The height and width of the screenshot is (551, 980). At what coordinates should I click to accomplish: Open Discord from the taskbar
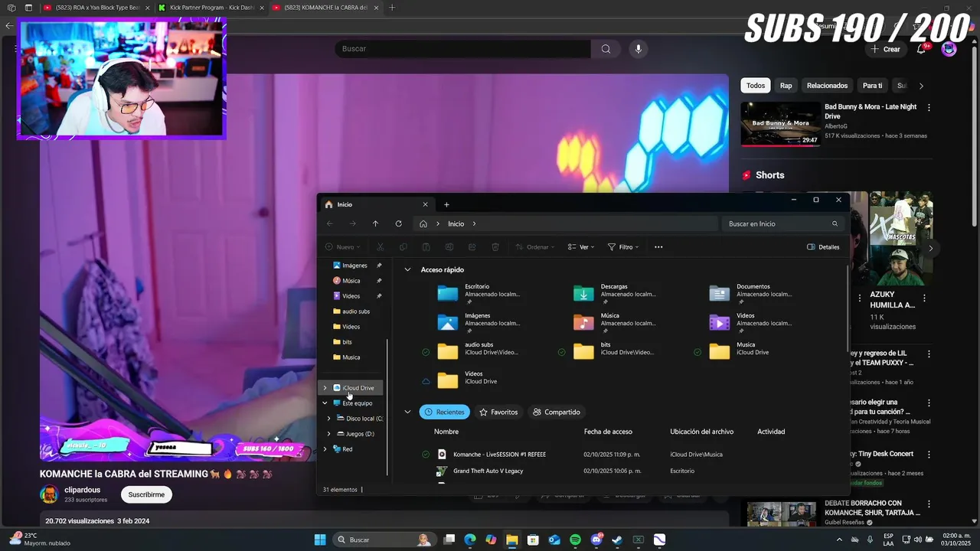click(x=596, y=540)
